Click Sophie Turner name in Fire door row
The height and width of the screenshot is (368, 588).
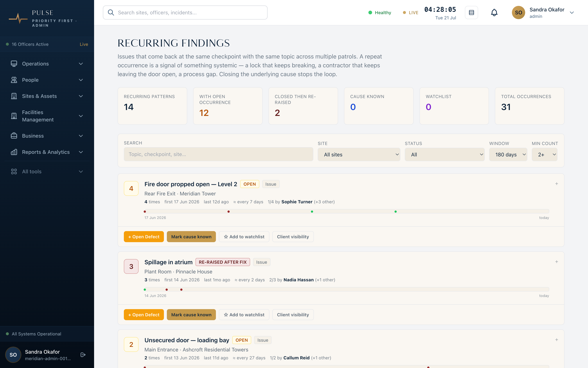click(297, 202)
